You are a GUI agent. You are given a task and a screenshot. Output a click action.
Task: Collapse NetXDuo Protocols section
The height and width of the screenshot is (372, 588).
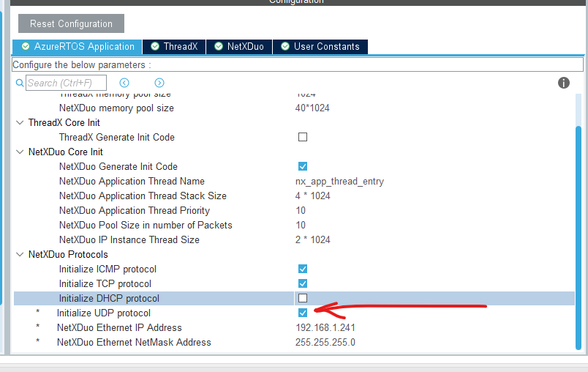[x=20, y=254]
